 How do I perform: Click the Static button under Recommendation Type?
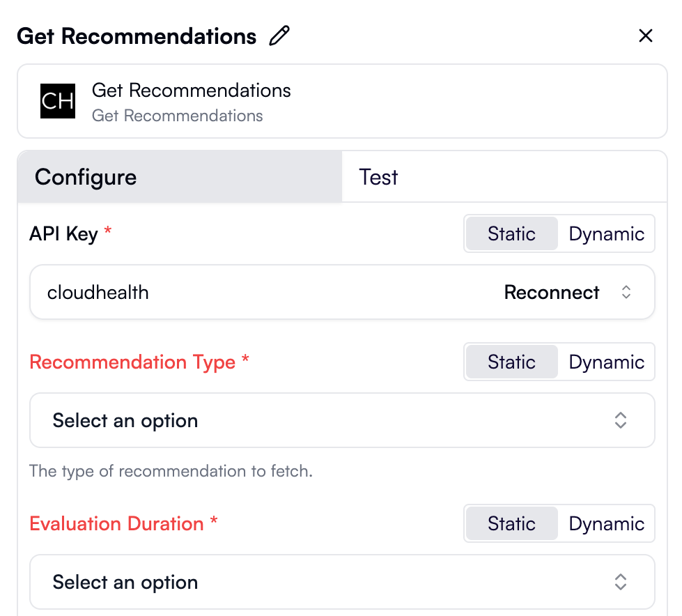click(x=511, y=362)
